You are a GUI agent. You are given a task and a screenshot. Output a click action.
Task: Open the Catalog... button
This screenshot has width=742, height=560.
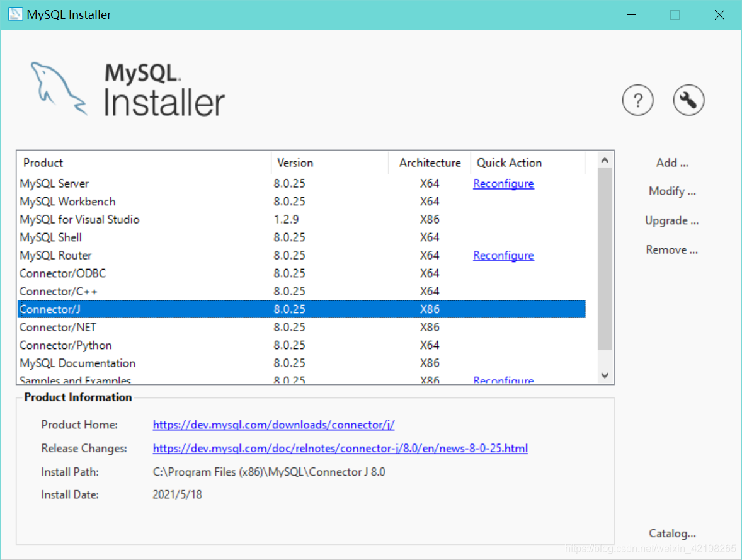coord(672,534)
